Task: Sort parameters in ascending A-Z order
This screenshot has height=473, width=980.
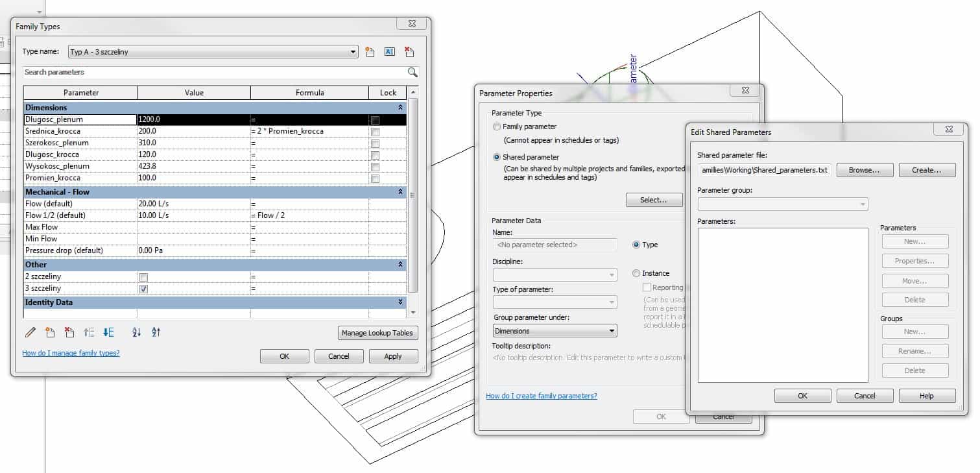Action: coord(136,332)
